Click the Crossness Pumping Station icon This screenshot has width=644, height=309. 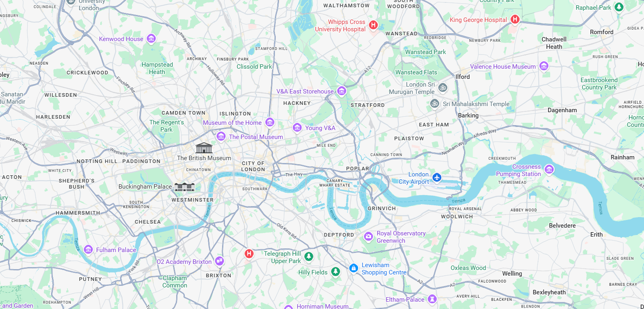click(549, 170)
